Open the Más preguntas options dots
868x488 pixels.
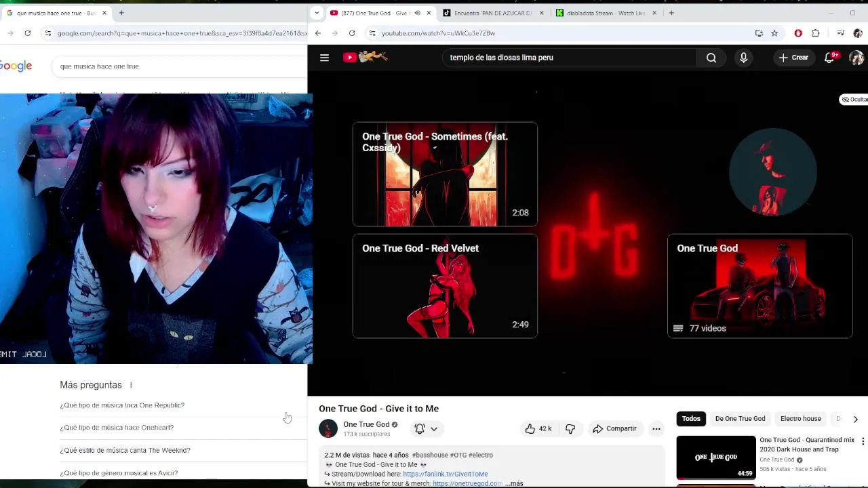[131, 385]
